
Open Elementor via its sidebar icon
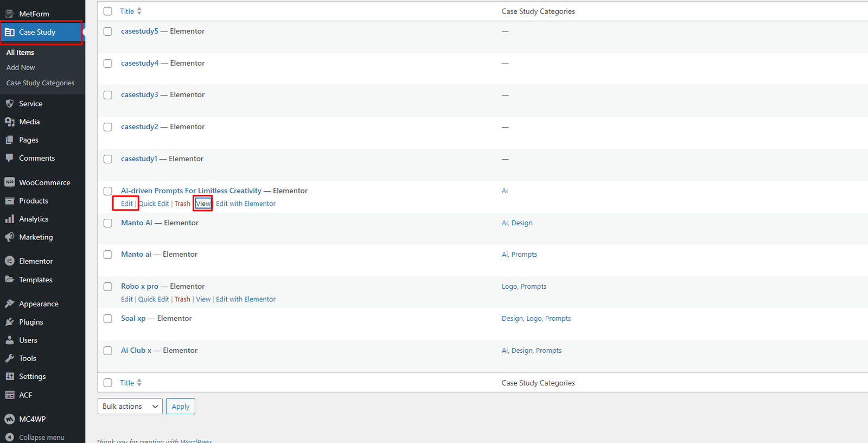pos(10,261)
